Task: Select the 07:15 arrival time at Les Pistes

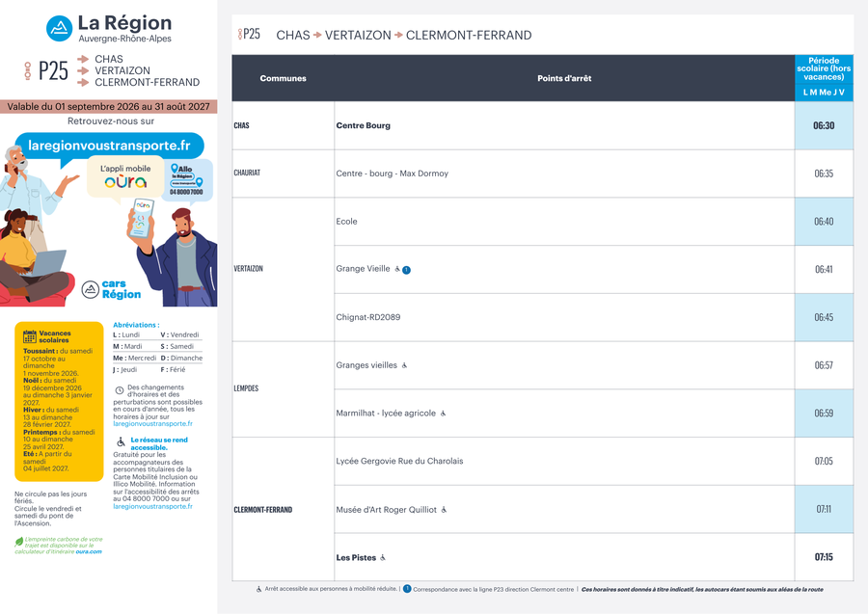Action: point(824,557)
